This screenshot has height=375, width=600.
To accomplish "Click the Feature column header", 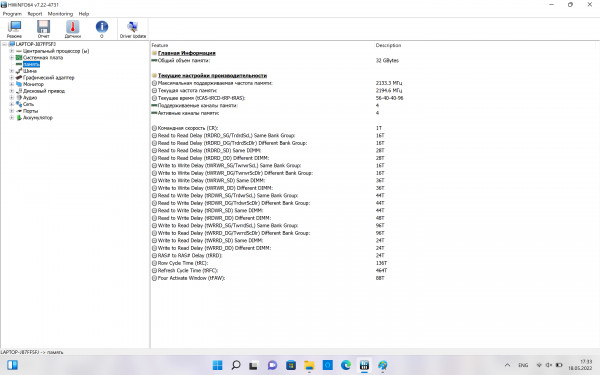I will [160, 45].
